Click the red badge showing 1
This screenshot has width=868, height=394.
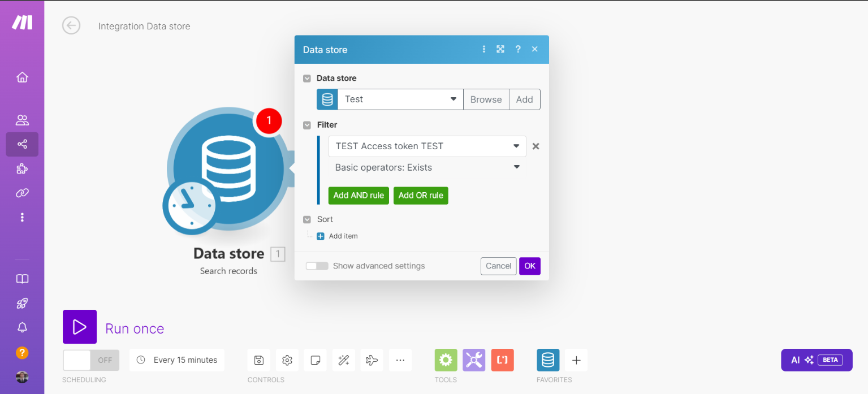[x=269, y=120]
